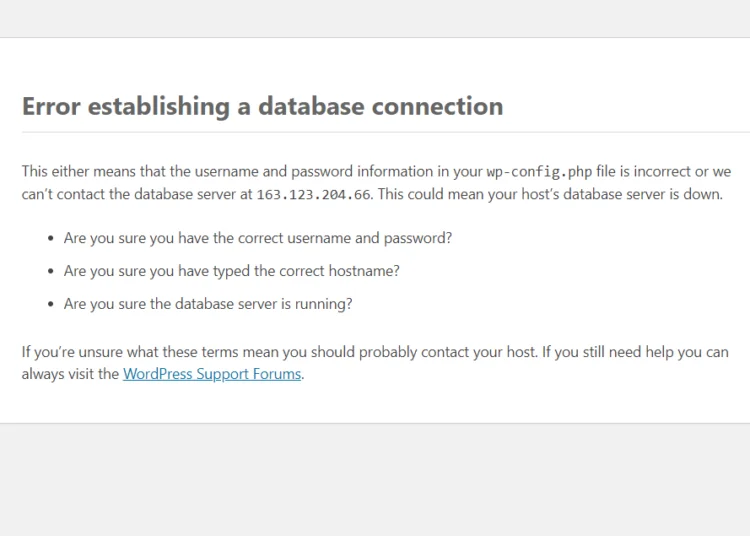
Task: Click the divider line beneath the heading
Action: [386, 132]
